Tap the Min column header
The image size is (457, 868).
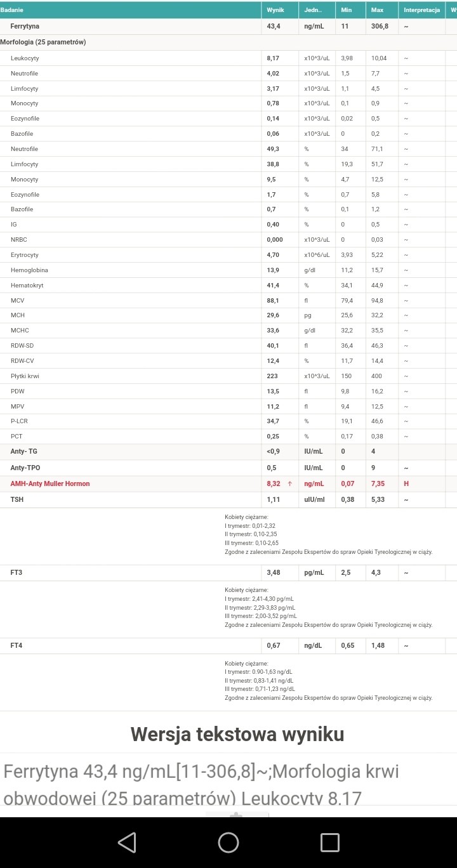(347, 10)
